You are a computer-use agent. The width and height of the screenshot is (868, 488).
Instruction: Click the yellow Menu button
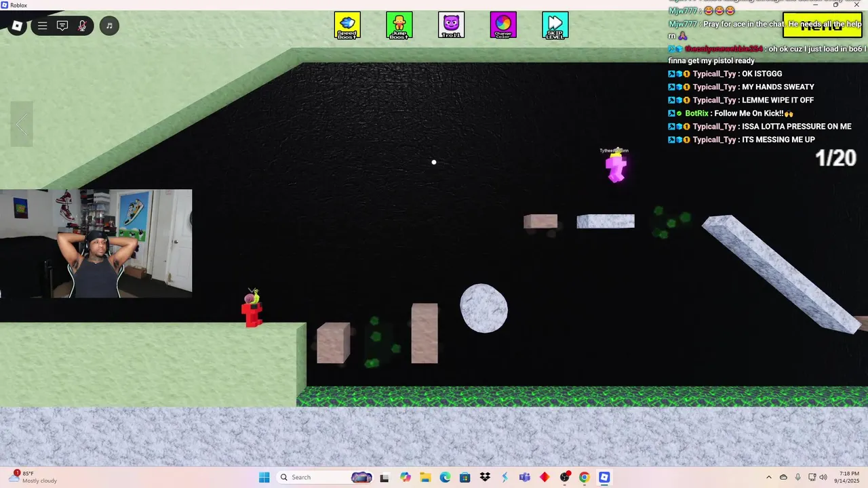coord(822,26)
